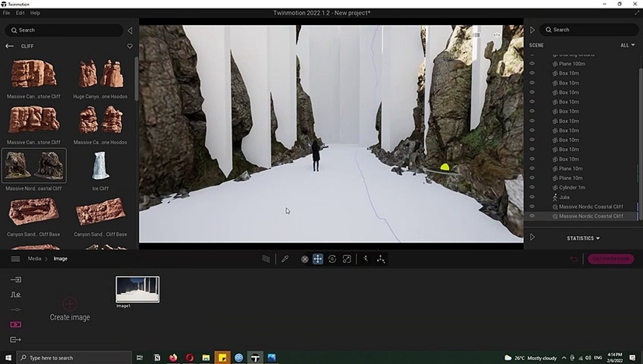Click Quit media mode button
The height and width of the screenshot is (364, 643).
click(x=611, y=259)
